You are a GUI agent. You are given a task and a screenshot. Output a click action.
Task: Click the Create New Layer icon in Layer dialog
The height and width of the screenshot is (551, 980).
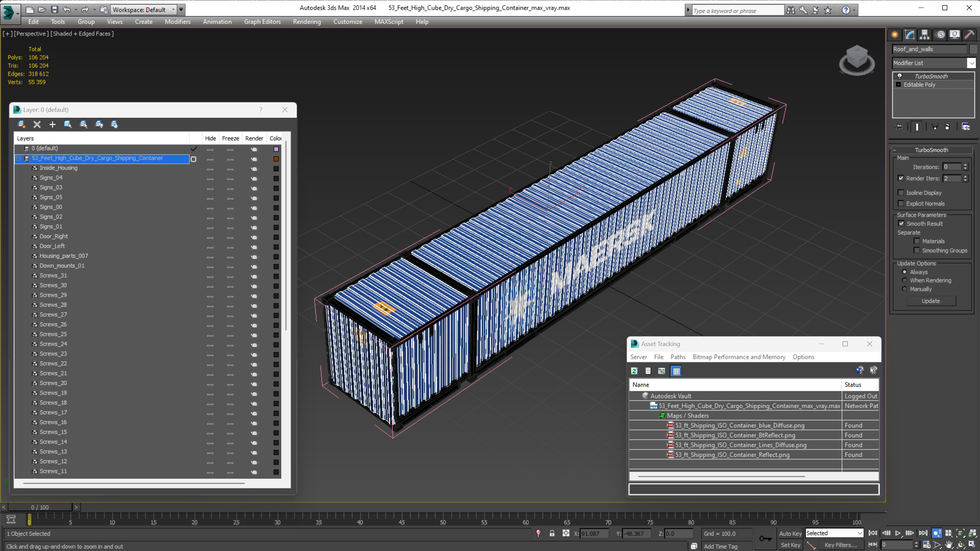pos(22,124)
